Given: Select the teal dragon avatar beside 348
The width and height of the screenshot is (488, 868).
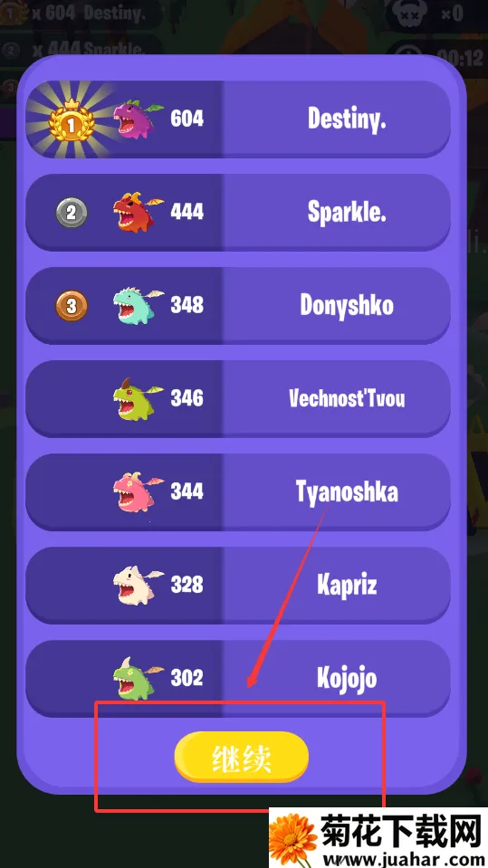Looking at the screenshot, I should pos(138,305).
